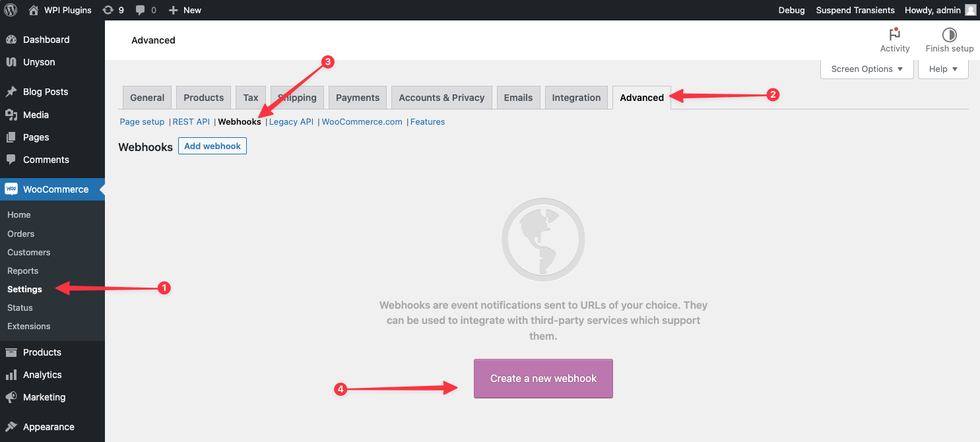This screenshot has width=980, height=442.
Task: Click the Finish setup progress icon
Action: tap(949, 34)
